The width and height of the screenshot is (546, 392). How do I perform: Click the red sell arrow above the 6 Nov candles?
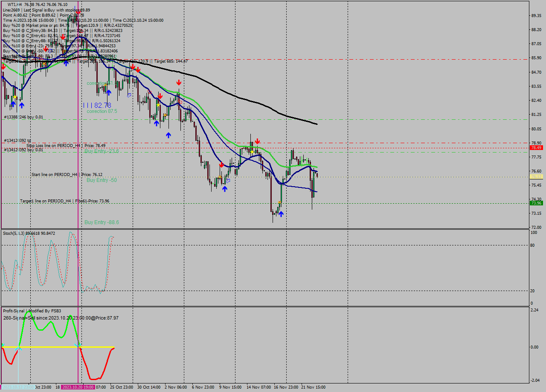(221, 164)
